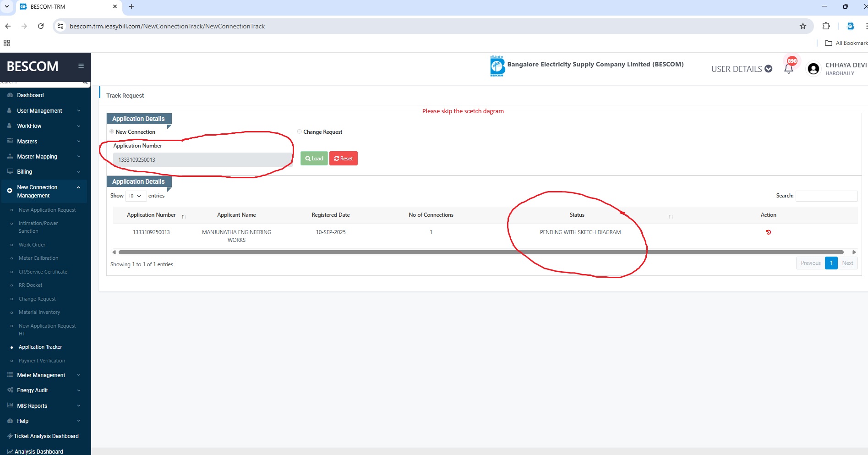Open Payment Verification submenu item
Viewport: 868px width, 455px height.
point(42,361)
